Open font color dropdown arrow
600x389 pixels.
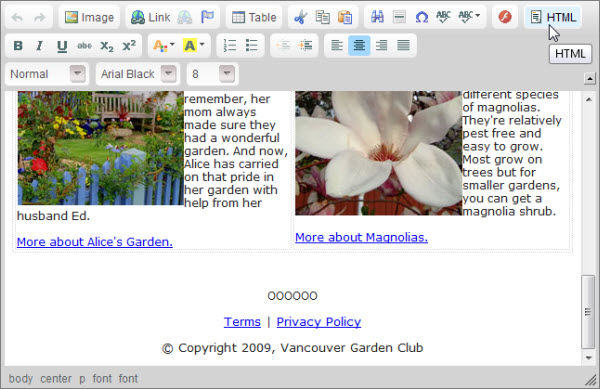tap(172, 44)
